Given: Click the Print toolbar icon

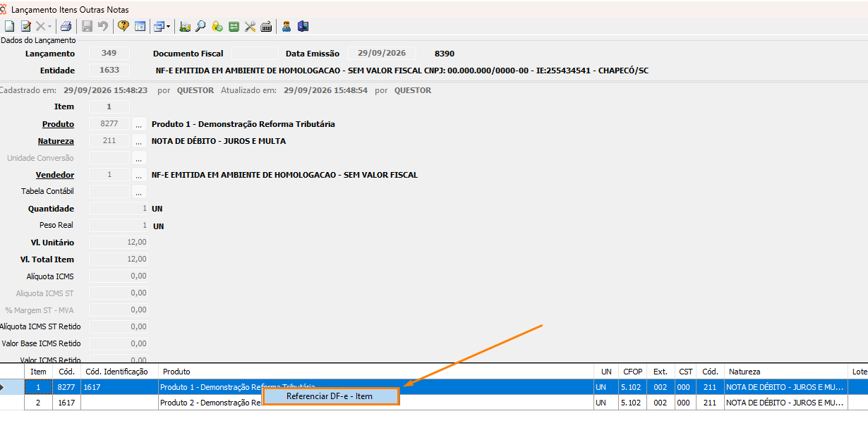Looking at the screenshot, I should (x=66, y=26).
